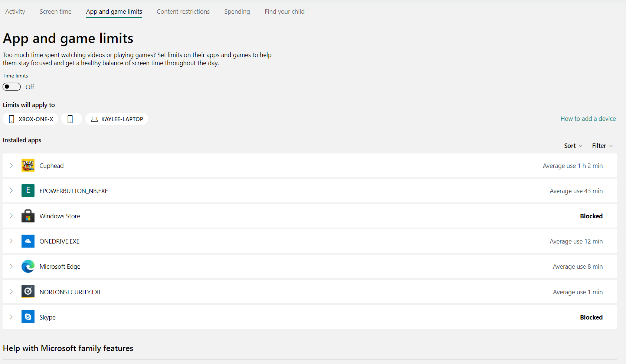Select the KAYLEE-LAPTOP device label
Viewport: 626px width, 364px height.
pyautogui.click(x=122, y=119)
